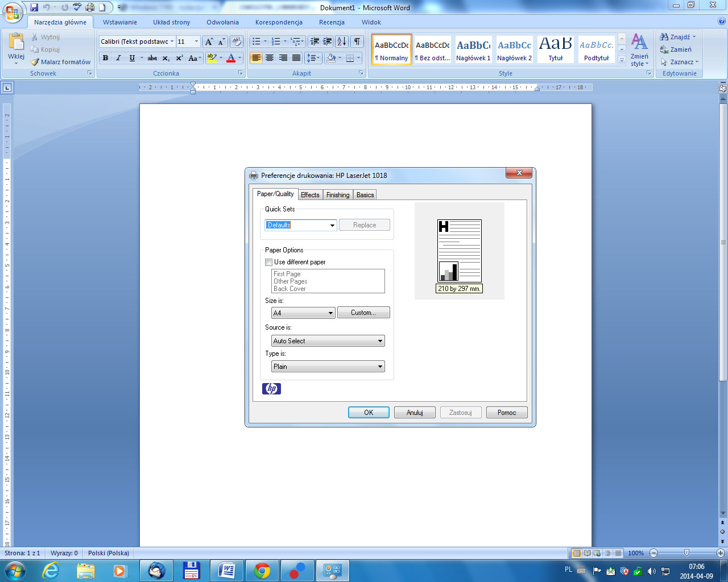Click Anuluj to cancel print preferences

tap(415, 413)
